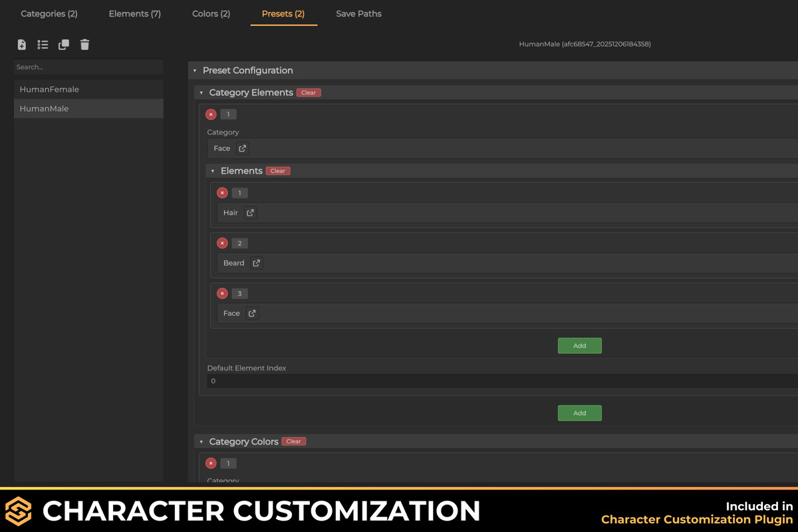Select the HumanFemale preset
Screen dimensions: 798x532
(49, 88)
